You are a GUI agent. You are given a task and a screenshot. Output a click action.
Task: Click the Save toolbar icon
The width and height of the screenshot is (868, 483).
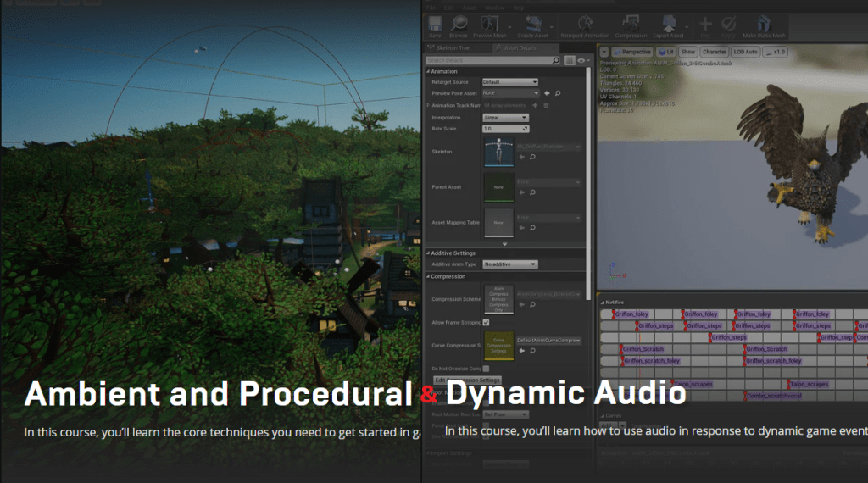pyautogui.click(x=435, y=26)
